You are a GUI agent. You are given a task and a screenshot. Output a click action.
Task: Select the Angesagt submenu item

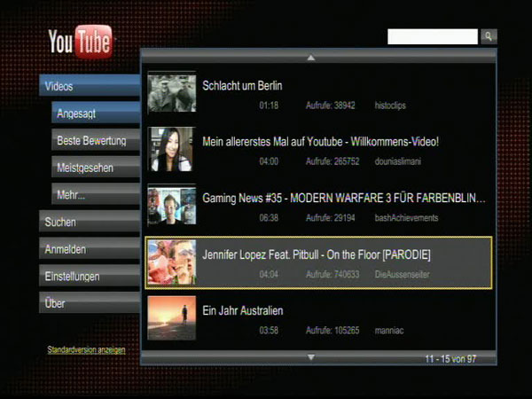click(96, 113)
